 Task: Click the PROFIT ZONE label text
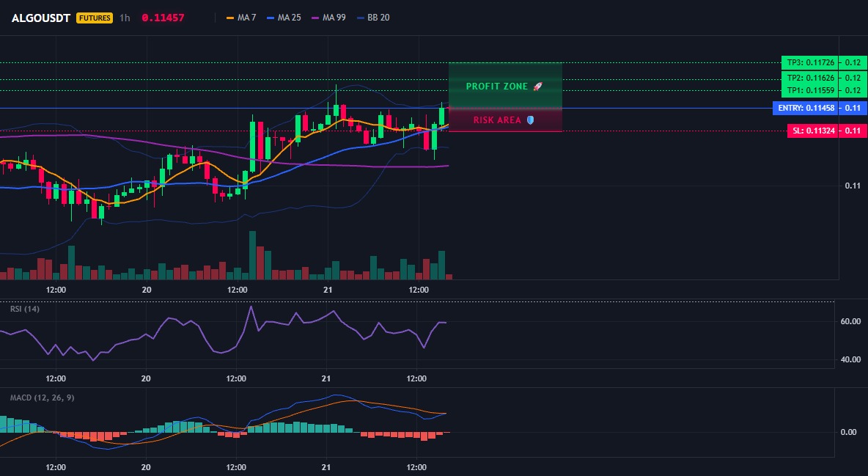(x=497, y=87)
